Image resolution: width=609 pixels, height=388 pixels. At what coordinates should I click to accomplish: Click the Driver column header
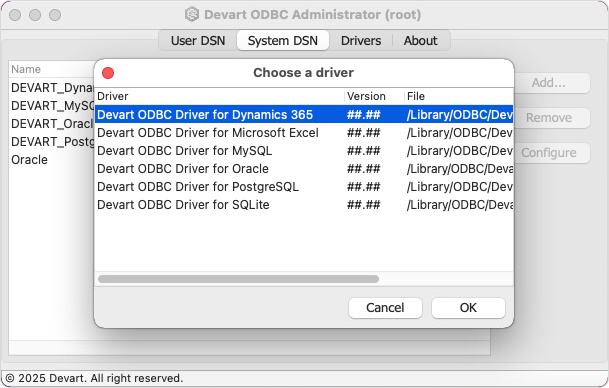(x=219, y=96)
